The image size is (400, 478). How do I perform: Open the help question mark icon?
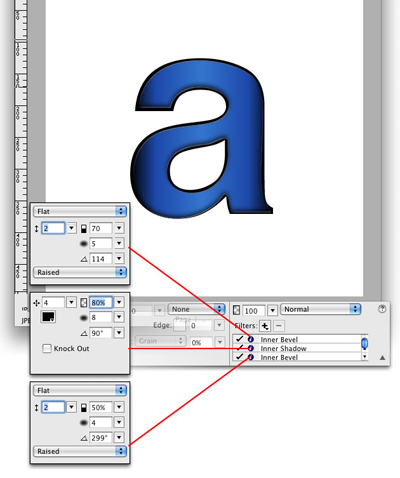coord(382,309)
